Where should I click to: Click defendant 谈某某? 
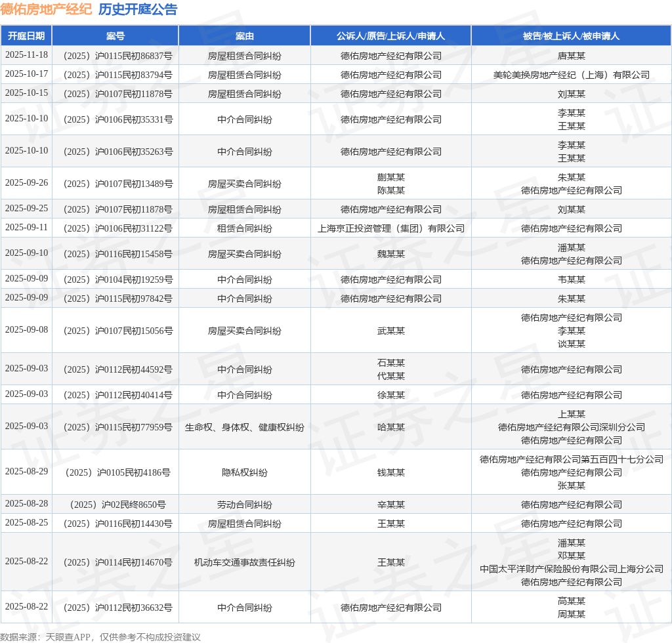[x=572, y=344]
